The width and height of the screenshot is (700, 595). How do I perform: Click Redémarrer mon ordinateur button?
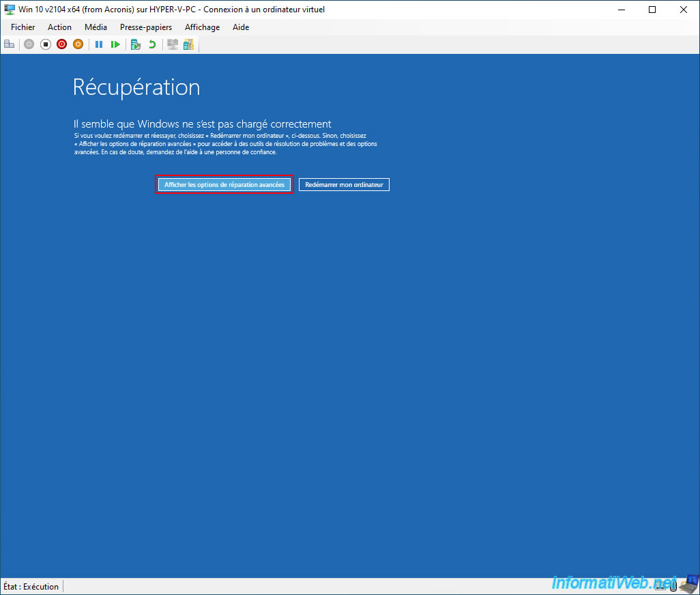pyautogui.click(x=344, y=184)
